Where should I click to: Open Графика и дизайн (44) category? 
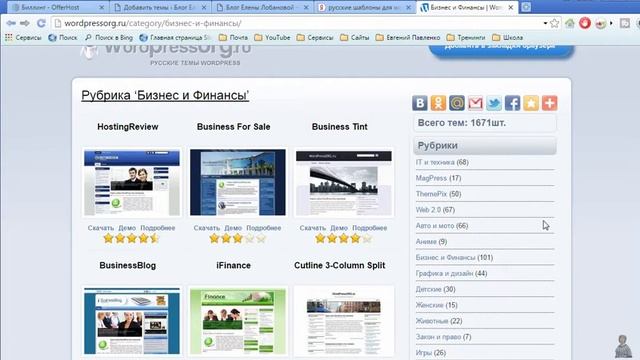coord(451,273)
